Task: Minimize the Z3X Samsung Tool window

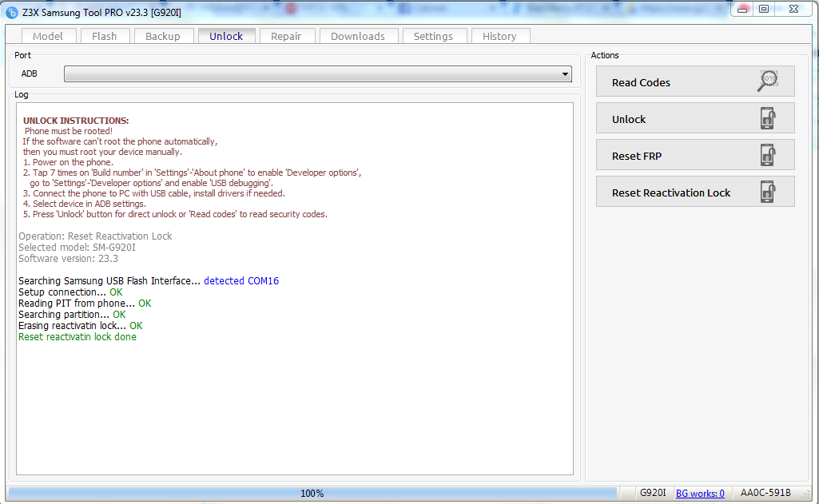Action: point(742,9)
